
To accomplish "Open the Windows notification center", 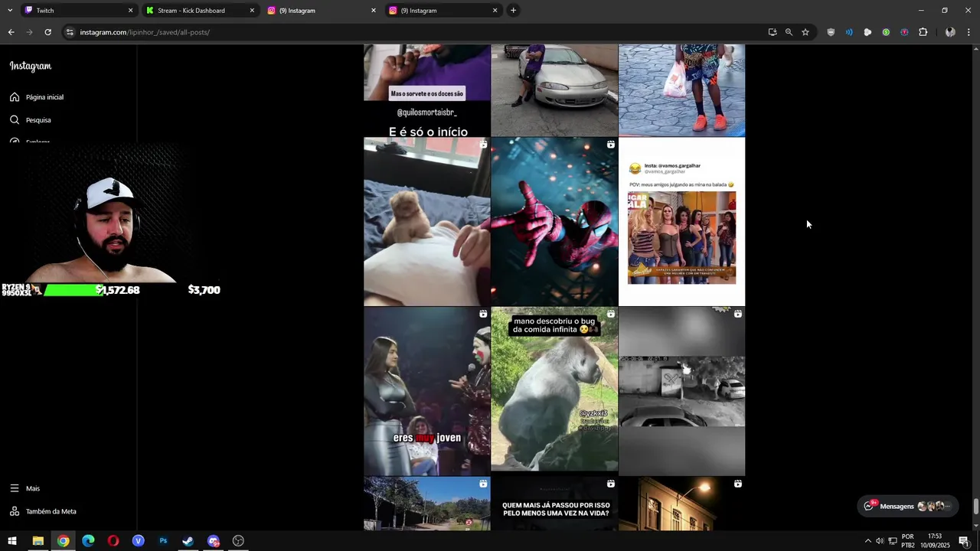I will click(x=964, y=541).
